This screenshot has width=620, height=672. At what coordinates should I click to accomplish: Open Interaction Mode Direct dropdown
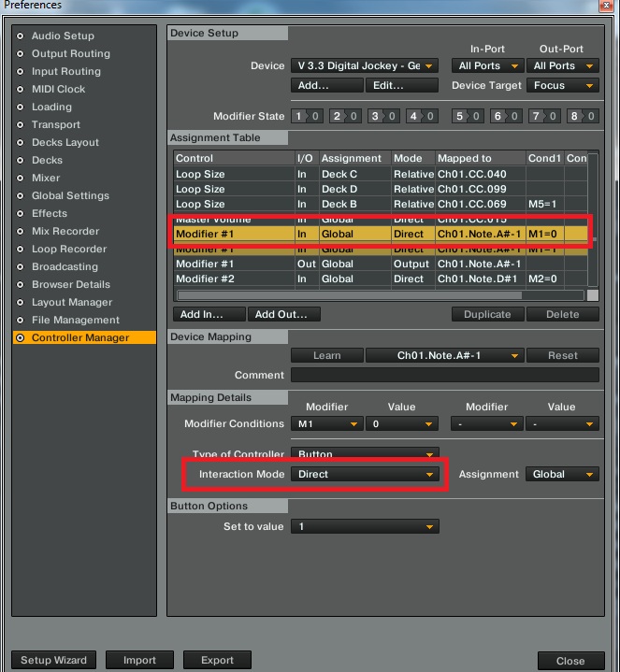(365, 475)
